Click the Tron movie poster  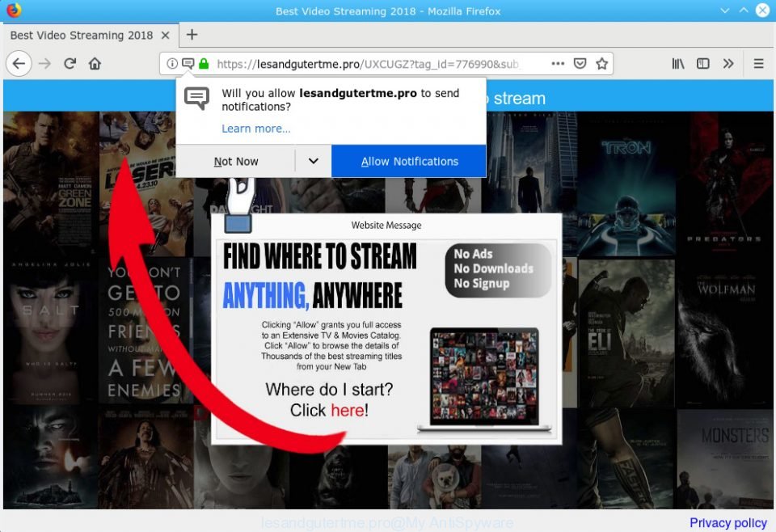pos(626,184)
